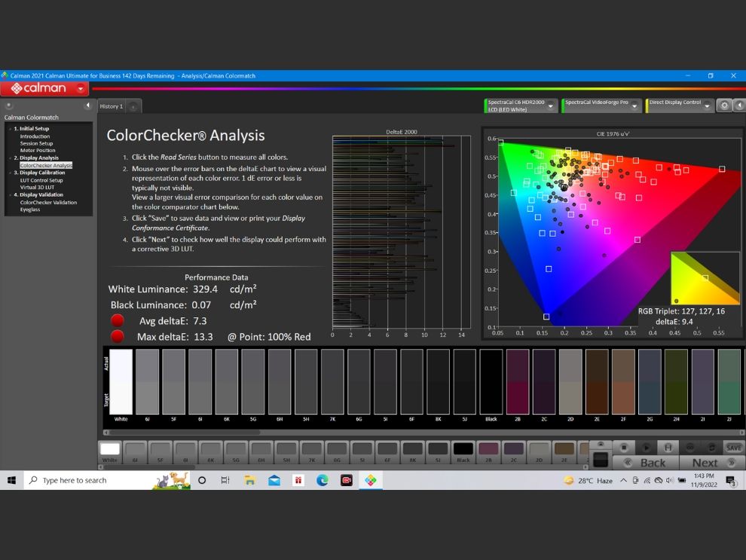Open the Windows Start menu
The image size is (746, 560).
point(12,481)
